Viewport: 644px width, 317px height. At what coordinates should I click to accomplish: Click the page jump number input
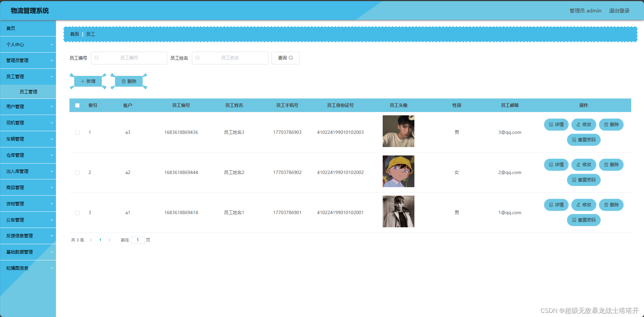click(138, 240)
